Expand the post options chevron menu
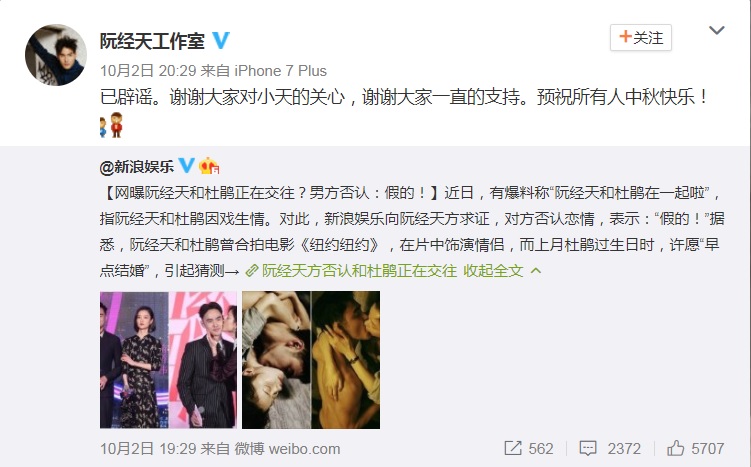 click(x=717, y=31)
